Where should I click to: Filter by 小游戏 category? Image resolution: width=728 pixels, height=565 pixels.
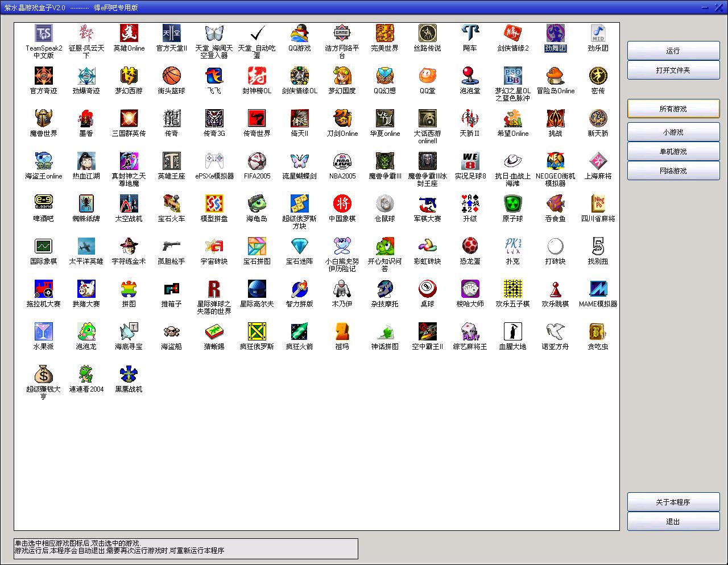[x=673, y=132]
